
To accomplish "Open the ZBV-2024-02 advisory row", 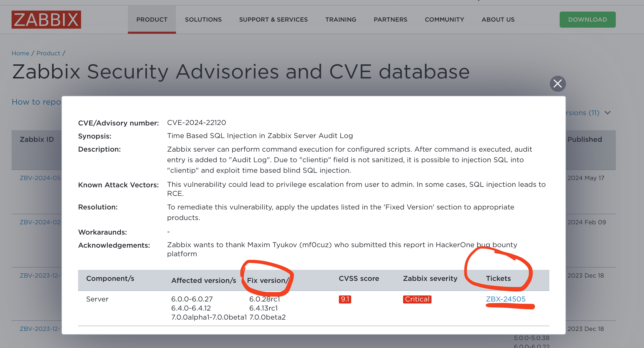I will (x=41, y=222).
